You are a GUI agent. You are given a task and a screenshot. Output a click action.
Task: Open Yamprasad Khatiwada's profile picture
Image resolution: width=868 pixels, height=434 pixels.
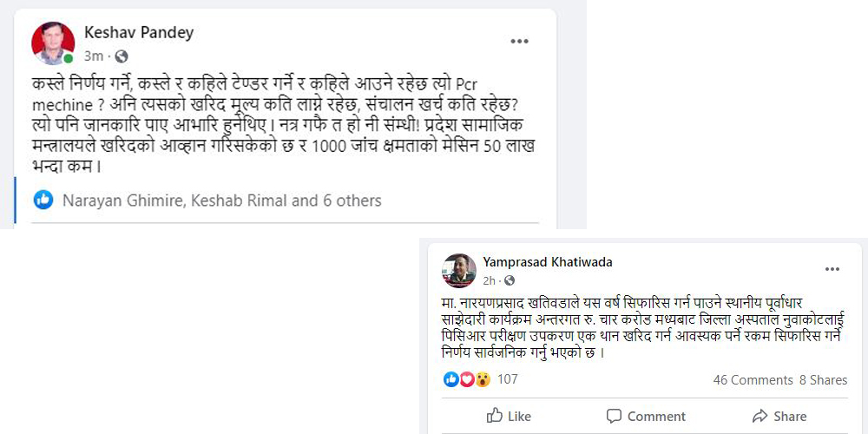click(x=459, y=270)
